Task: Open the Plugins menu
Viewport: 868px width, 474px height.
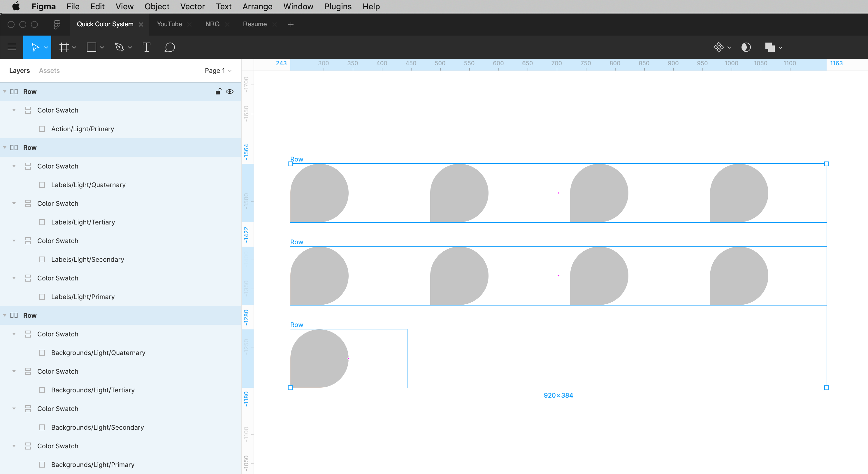Action: coord(338,6)
